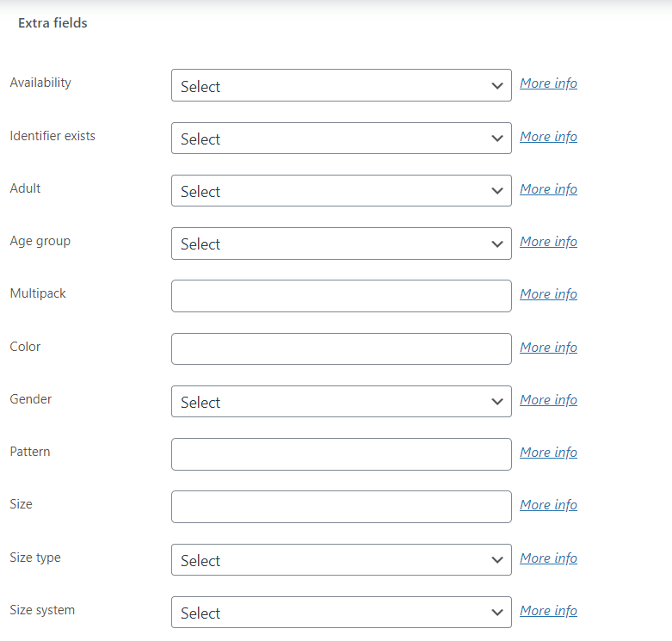The width and height of the screenshot is (672, 641).
Task: Open More info beside Pattern field
Action: tap(549, 453)
